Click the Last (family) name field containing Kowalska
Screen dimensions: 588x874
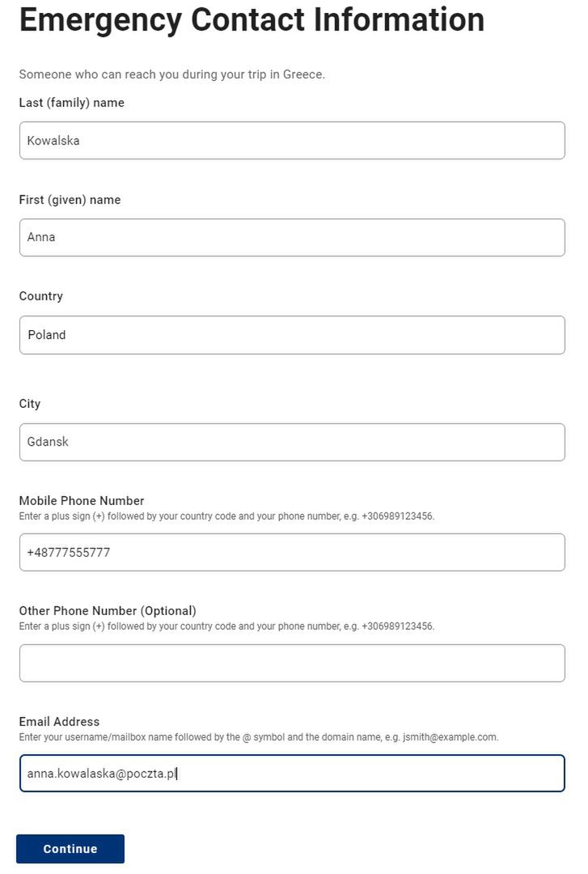coord(291,141)
